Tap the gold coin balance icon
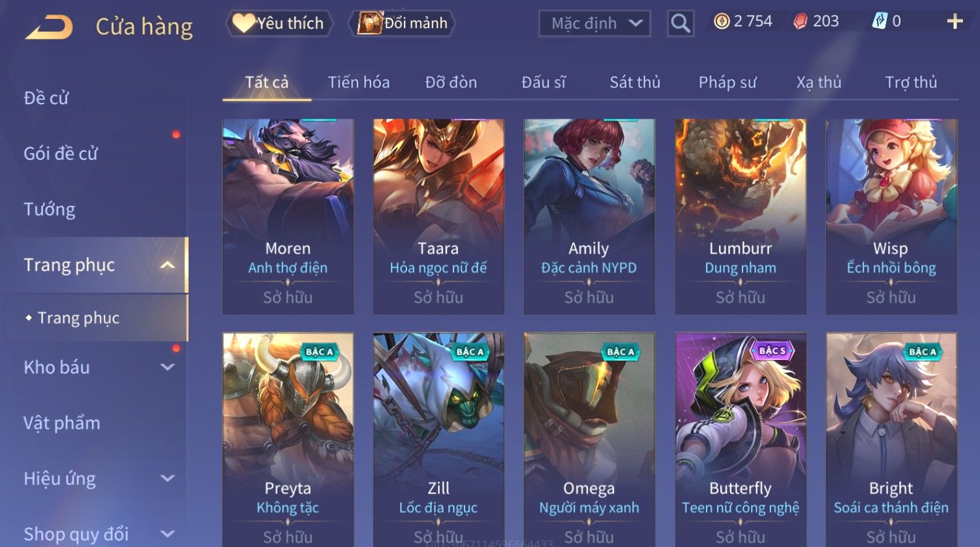The image size is (980, 547). pos(721,22)
